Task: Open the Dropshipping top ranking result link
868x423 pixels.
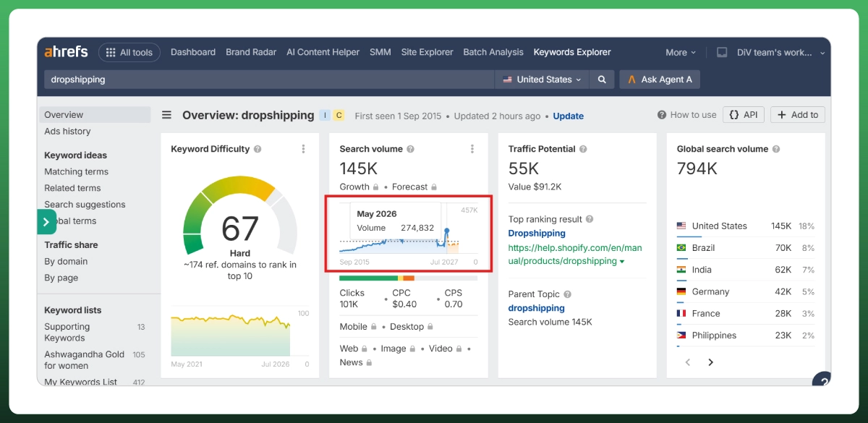Action: pyautogui.click(x=537, y=234)
